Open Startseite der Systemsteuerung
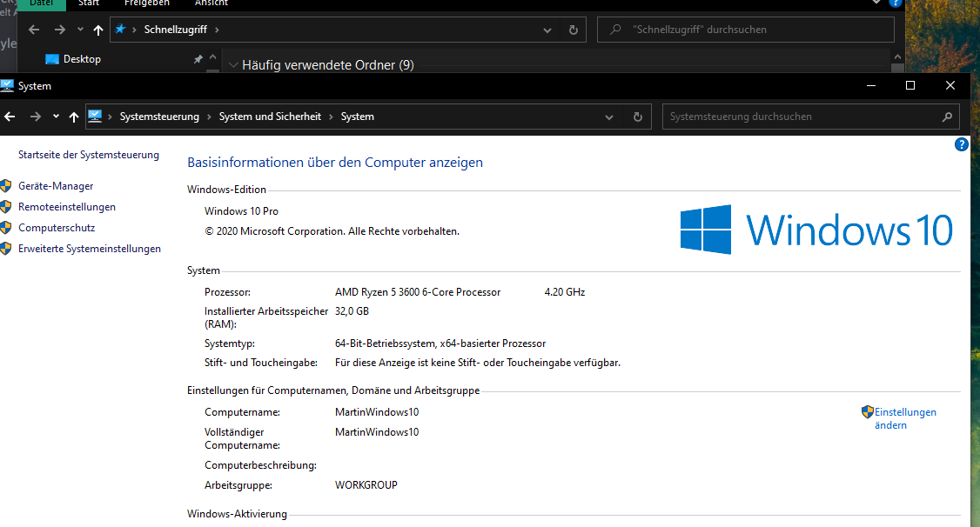Viewport: 980px width, 527px height. [x=89, y=155]
